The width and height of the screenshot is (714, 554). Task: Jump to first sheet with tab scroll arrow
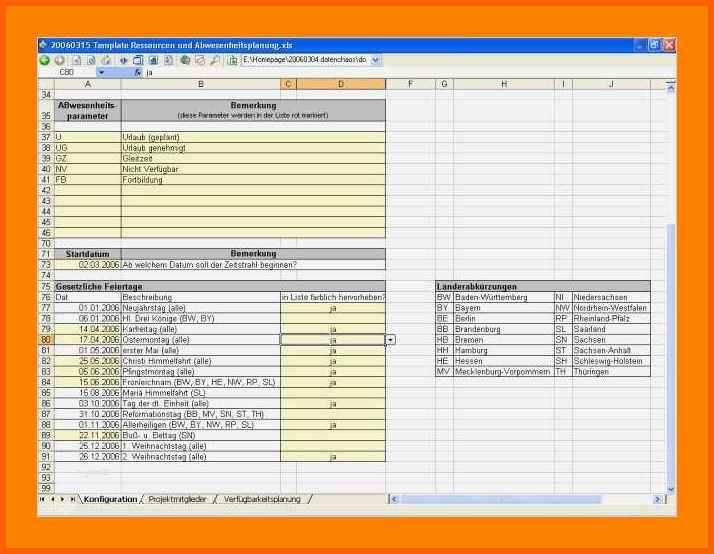click(42, 499)
